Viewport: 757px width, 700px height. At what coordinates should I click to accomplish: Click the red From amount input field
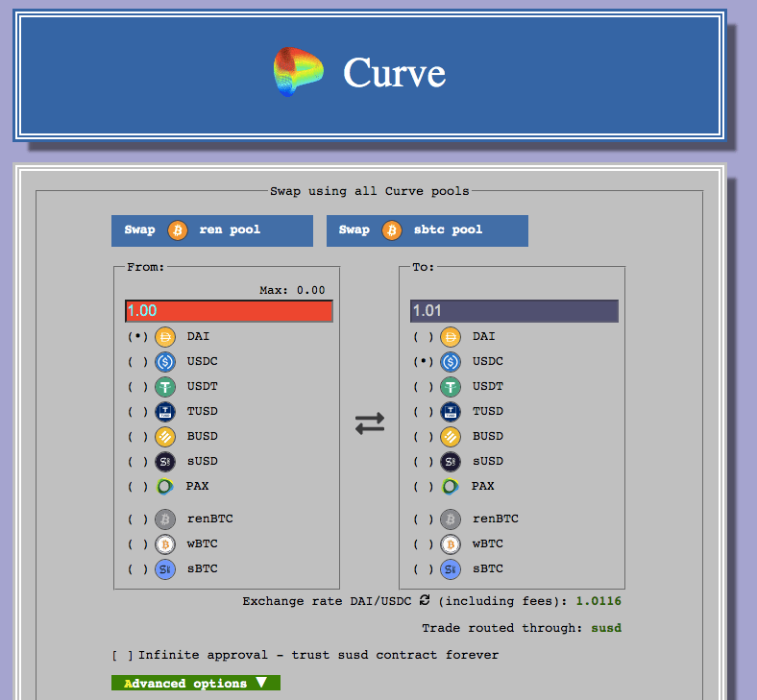[229, 311]
